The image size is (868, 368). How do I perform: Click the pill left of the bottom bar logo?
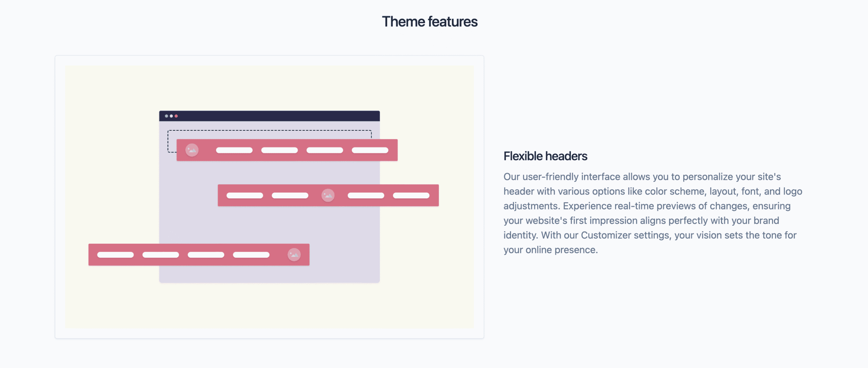tap(251, 255)
